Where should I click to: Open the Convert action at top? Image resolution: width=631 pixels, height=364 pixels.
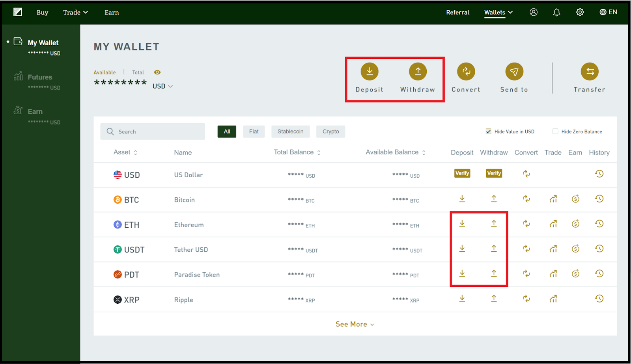[466, 71]
